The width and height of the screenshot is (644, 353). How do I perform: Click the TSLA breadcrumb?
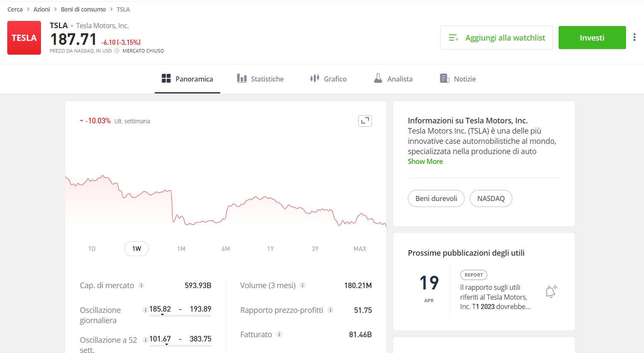pyautogui.click(x=123, y=9)
